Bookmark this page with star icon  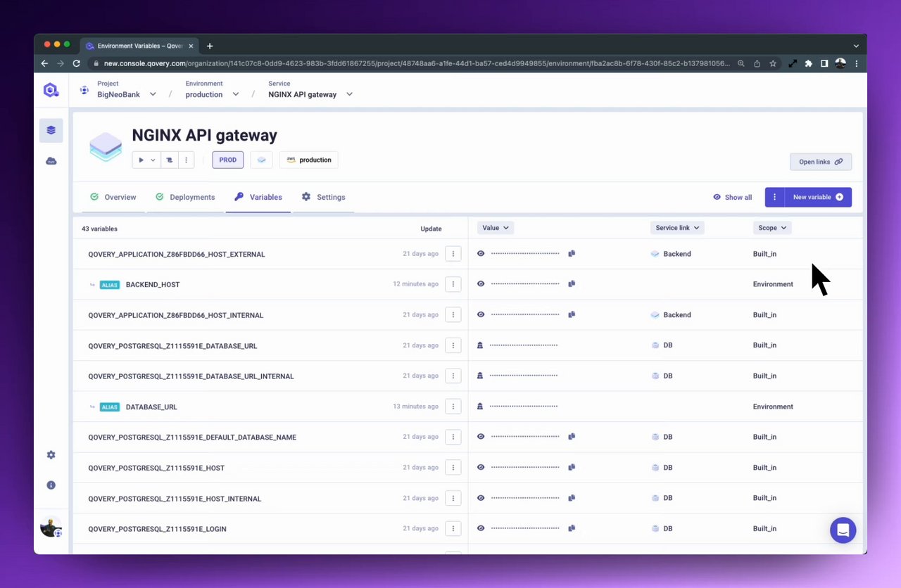tap(773, 63)
